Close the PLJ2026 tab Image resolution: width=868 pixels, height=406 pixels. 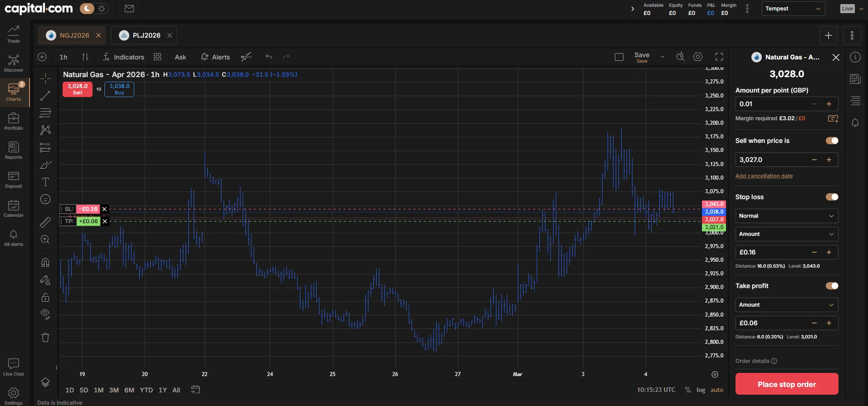[x=170, y=35]
